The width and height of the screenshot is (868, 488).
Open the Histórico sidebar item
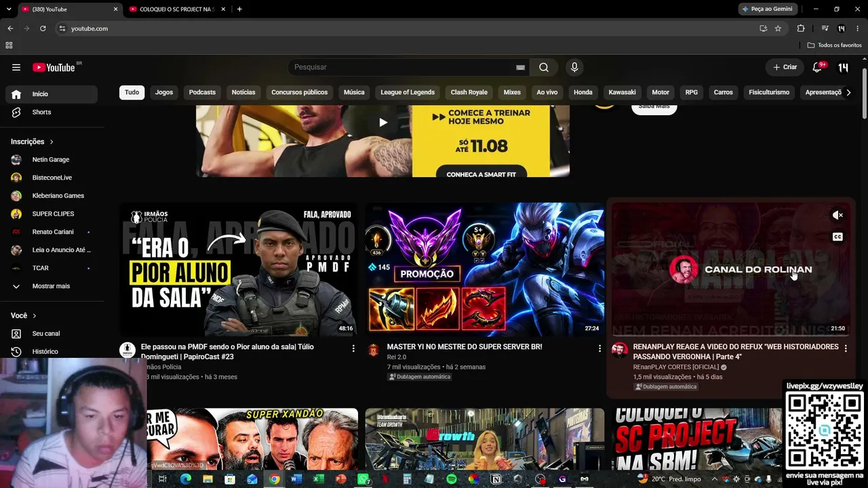coord(52,352)
